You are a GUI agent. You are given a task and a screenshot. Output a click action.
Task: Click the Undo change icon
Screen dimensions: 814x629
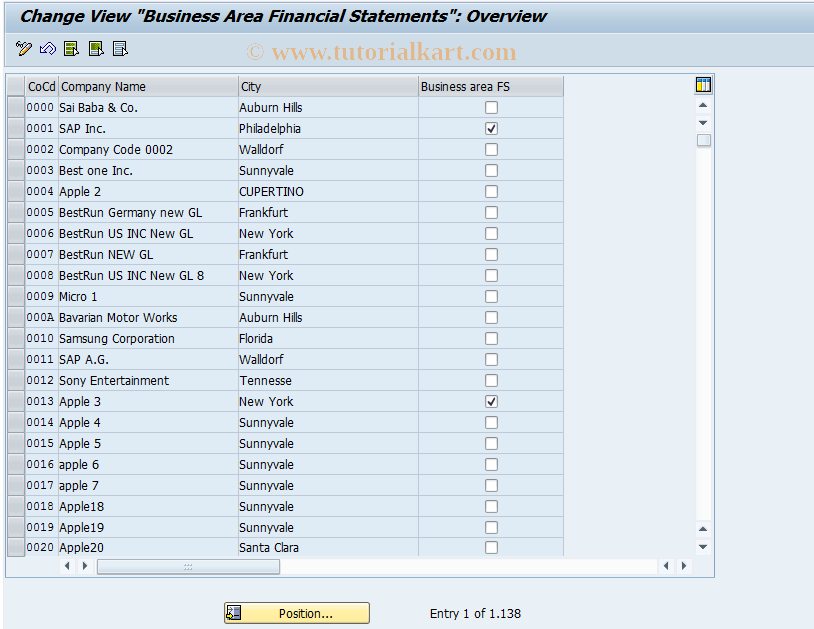pyautogui.click(x=48, y=49)
